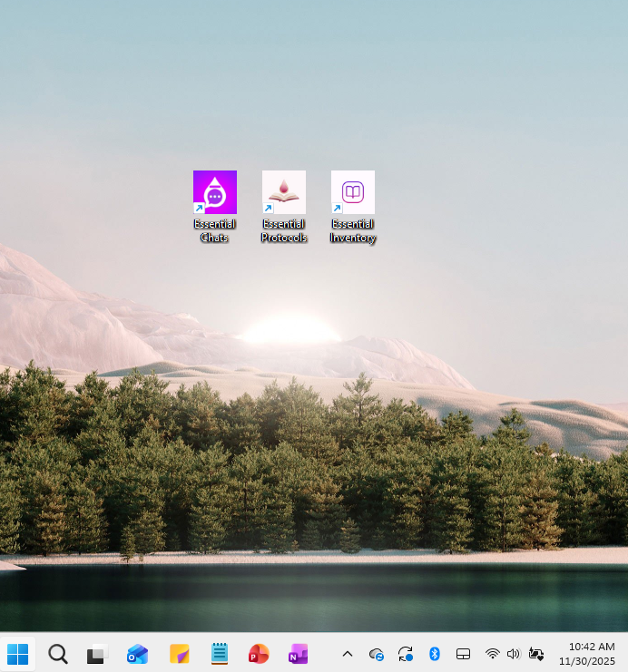
Task: Click the cloud sync tray icon
Action: [x=377, y=654]
